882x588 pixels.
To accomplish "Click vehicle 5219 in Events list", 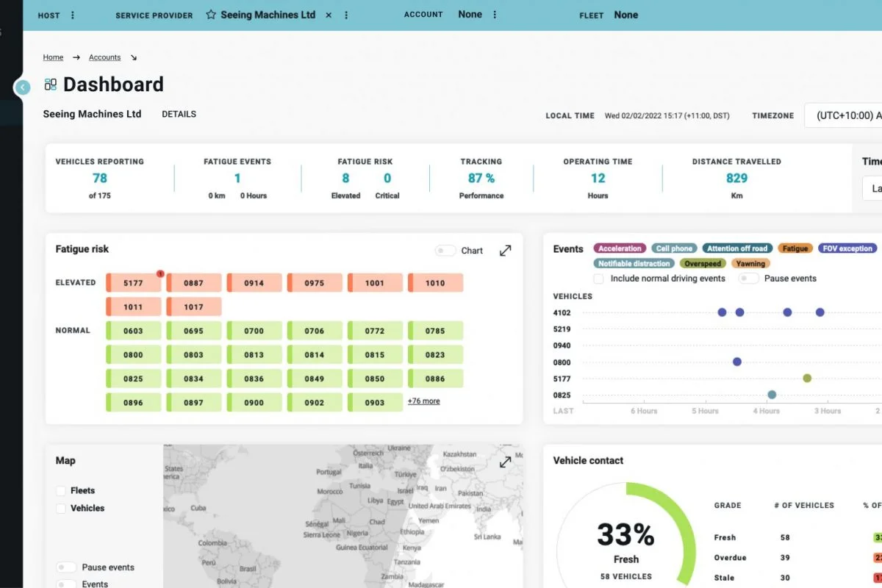I will pos(562,329).
